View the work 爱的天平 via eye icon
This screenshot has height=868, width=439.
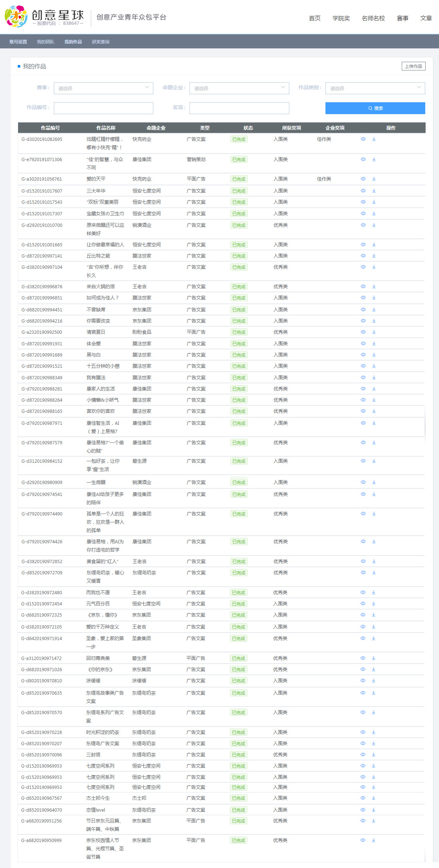363,179
